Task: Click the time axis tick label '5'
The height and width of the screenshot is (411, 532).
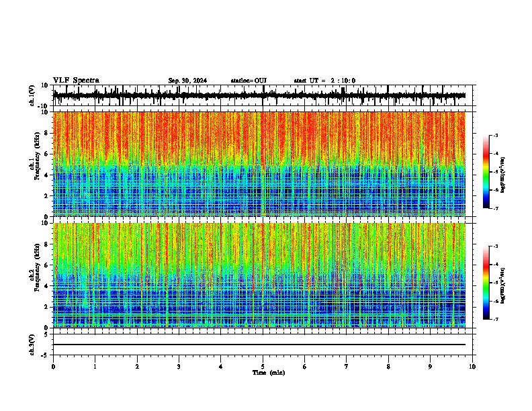Action: tap(263, 367)
